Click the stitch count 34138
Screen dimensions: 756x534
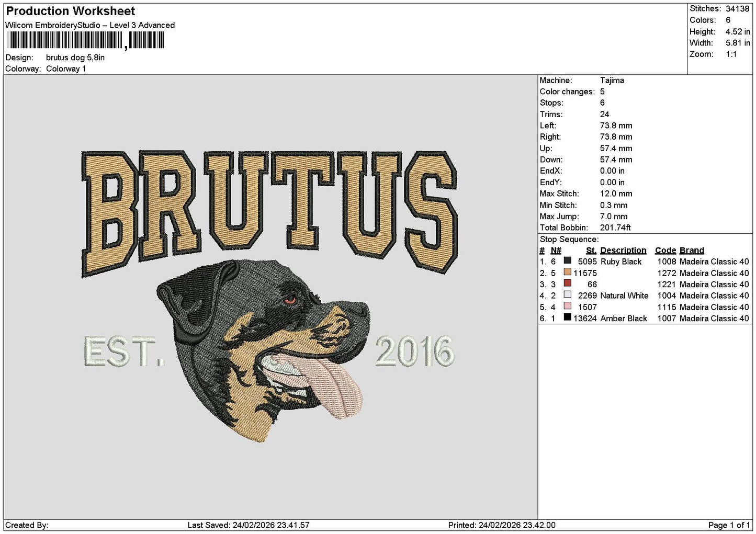[738, 8]
